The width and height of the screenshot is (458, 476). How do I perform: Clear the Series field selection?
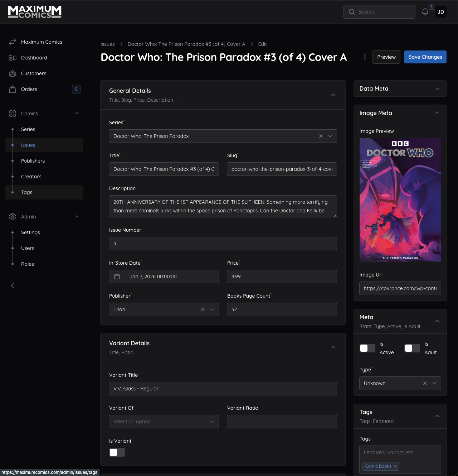point(321,136)
